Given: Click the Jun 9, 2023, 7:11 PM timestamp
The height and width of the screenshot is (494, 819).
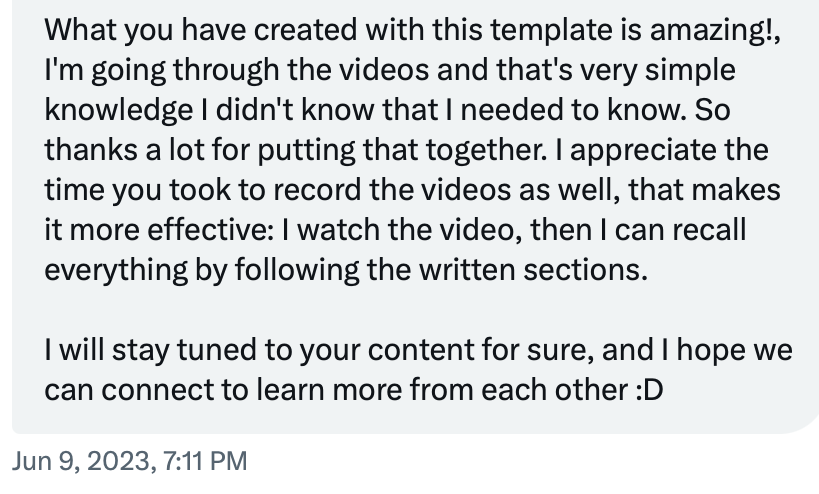Looking at the screenshot, I should coord(129,462).
